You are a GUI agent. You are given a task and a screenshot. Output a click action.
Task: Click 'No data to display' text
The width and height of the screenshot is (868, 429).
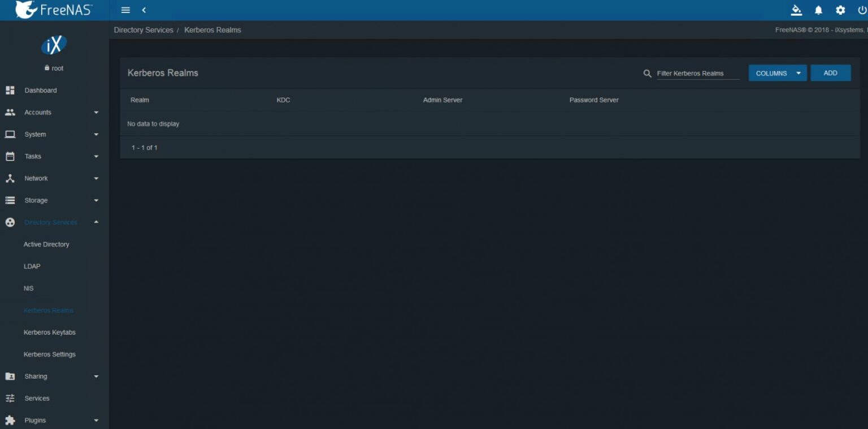click(x=153, y=124)
